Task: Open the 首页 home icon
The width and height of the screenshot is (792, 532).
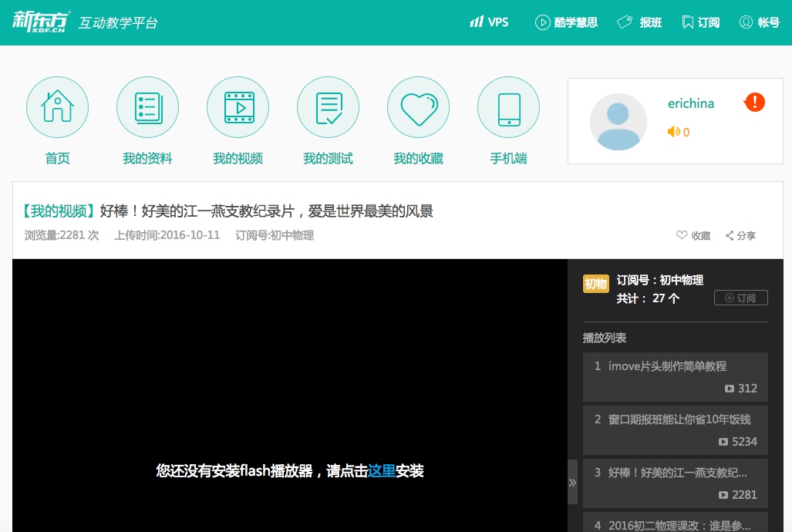Action: pos(57,108)
